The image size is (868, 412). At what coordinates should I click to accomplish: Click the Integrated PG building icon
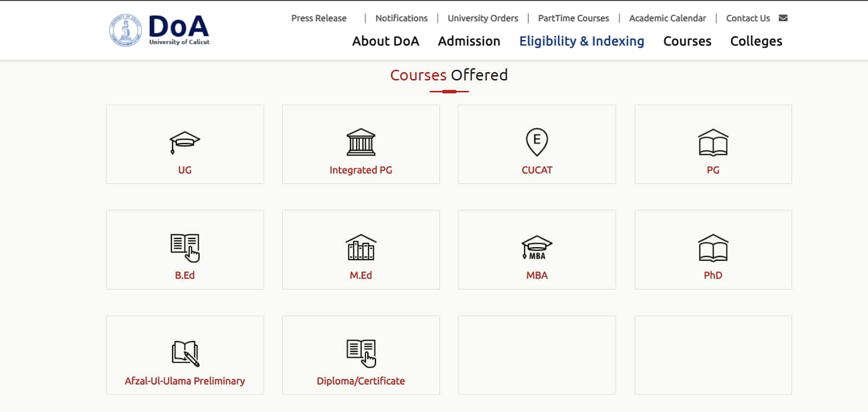click(361, 142)
